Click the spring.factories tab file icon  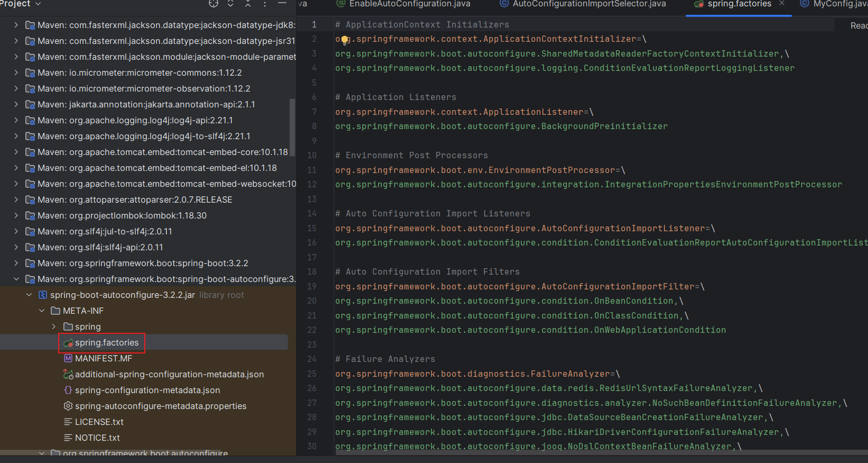(x=699, y=4)
